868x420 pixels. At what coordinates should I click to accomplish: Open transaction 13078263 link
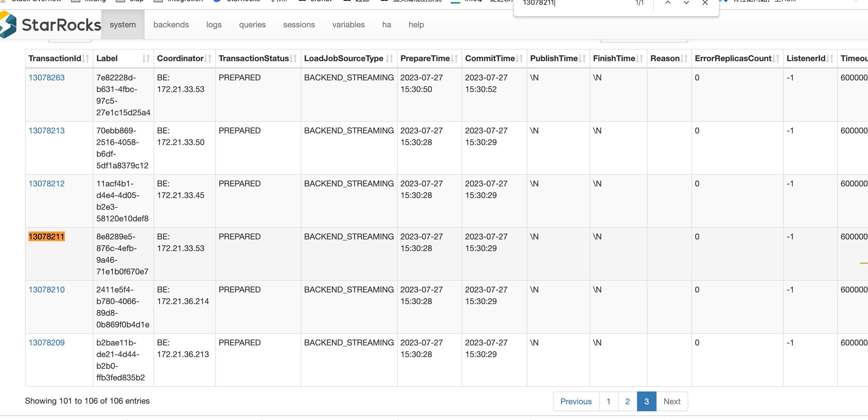(47, 77)
